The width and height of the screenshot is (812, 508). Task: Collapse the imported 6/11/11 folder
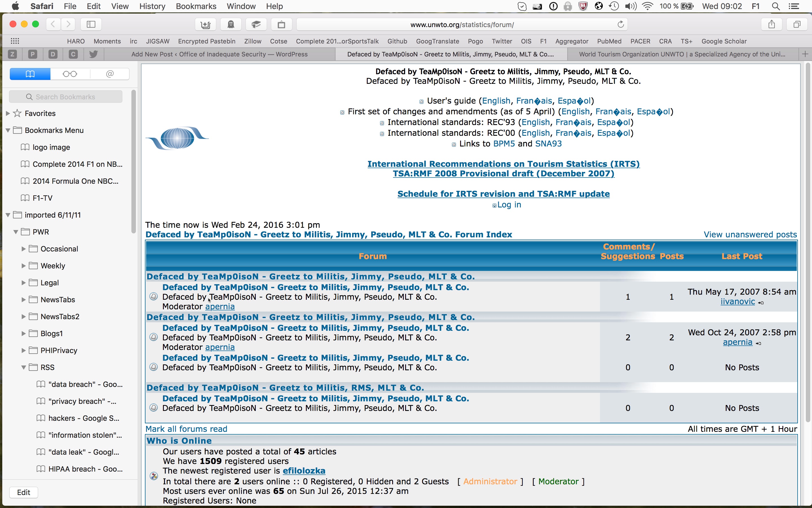tap(8, 215)
